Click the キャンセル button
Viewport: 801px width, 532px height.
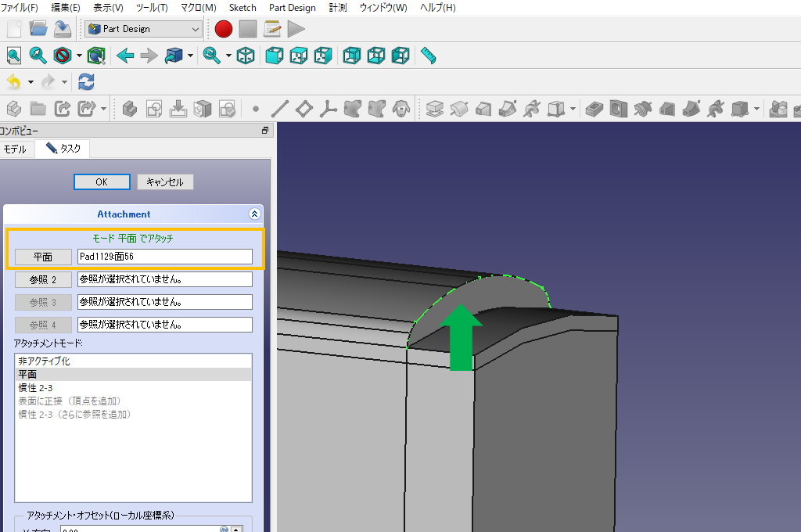164,182
